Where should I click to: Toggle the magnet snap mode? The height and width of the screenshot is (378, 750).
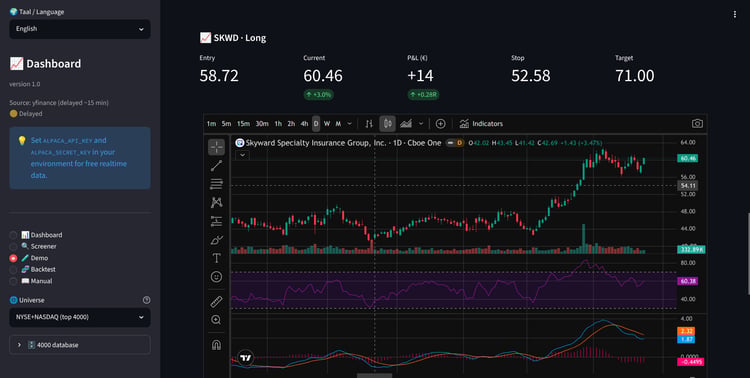216,345
